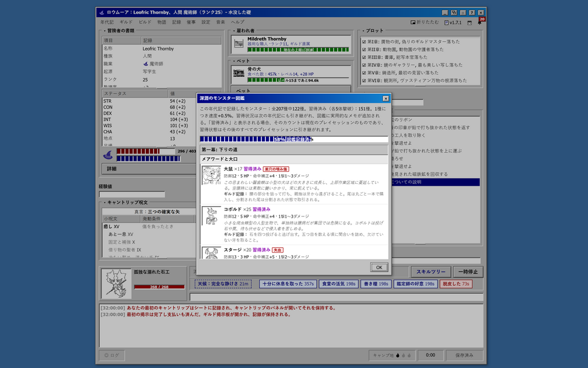This screenshot has height=368, width=588.
Task: Click the コボルド monster portrait icon
Action: (211, 216)
